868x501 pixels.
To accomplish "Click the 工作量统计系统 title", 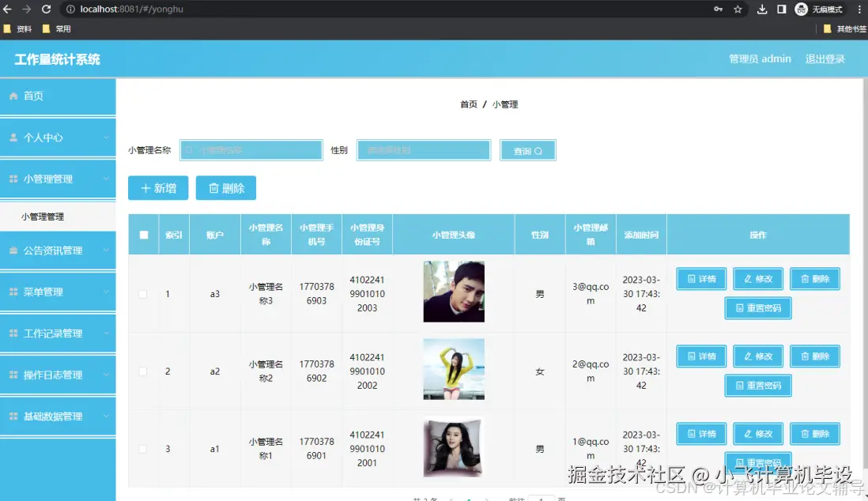I will click(57, 59).
